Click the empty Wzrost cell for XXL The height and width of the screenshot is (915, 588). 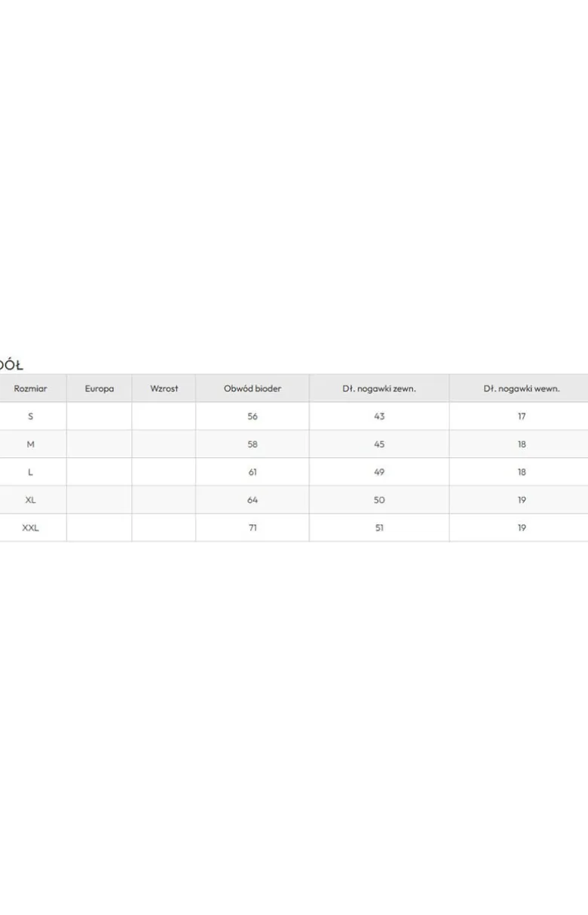tap(164, 528)
